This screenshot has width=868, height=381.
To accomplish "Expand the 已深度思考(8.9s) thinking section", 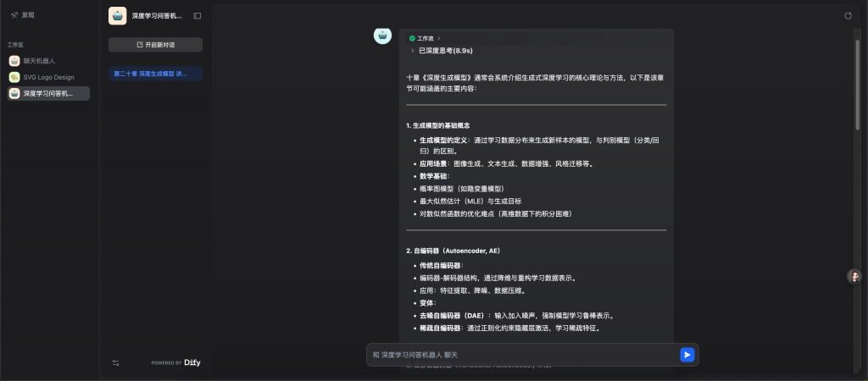I will tap(413, 51).
